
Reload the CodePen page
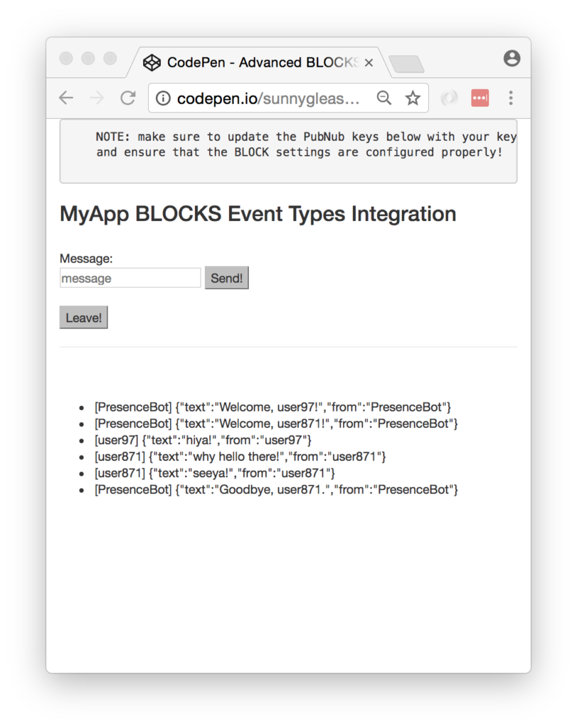tap(128, 98)
